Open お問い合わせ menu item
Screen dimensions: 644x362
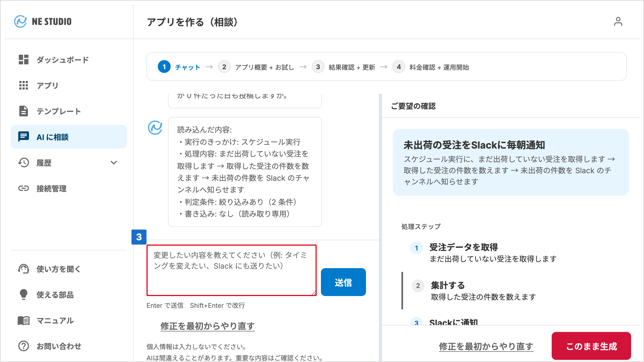pyautogui.click(x=69, y=346)
